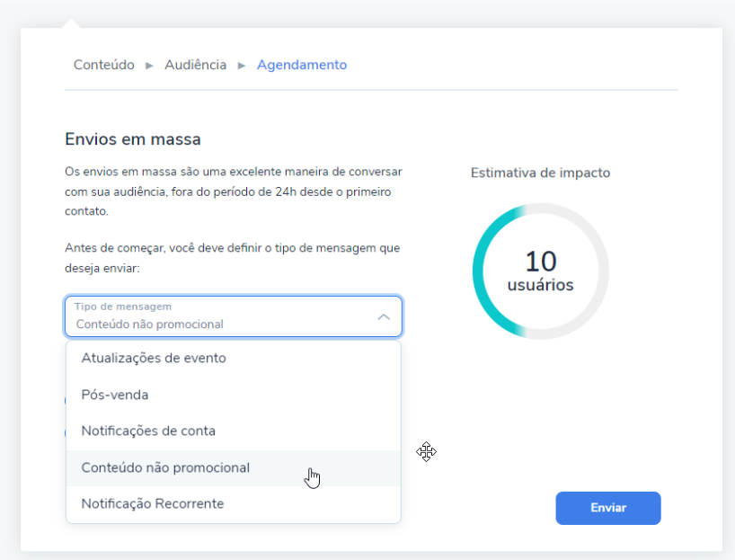Click the arrow before Agendamento breadcrumb
Viewport: 735px width, 560px height.
coord(242,66)
